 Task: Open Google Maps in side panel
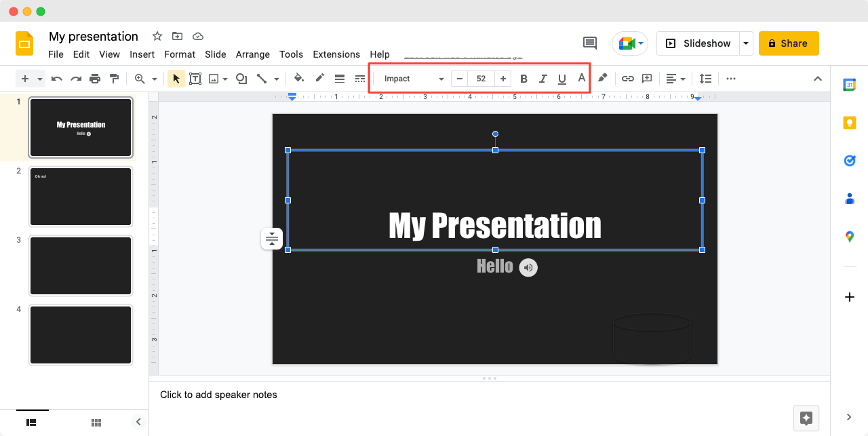(850, 237)
